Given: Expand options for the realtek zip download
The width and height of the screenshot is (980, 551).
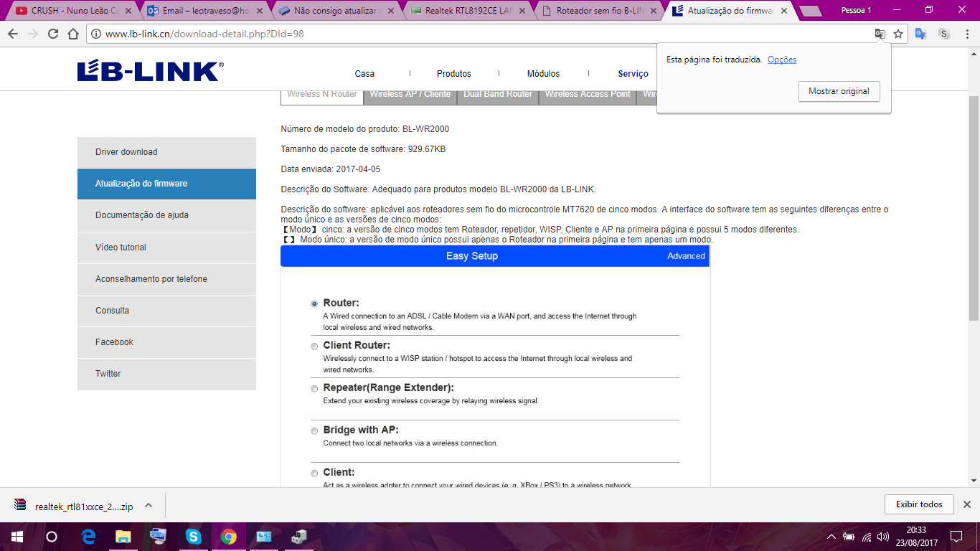Looking at the screenshot, I should [149, 505].
